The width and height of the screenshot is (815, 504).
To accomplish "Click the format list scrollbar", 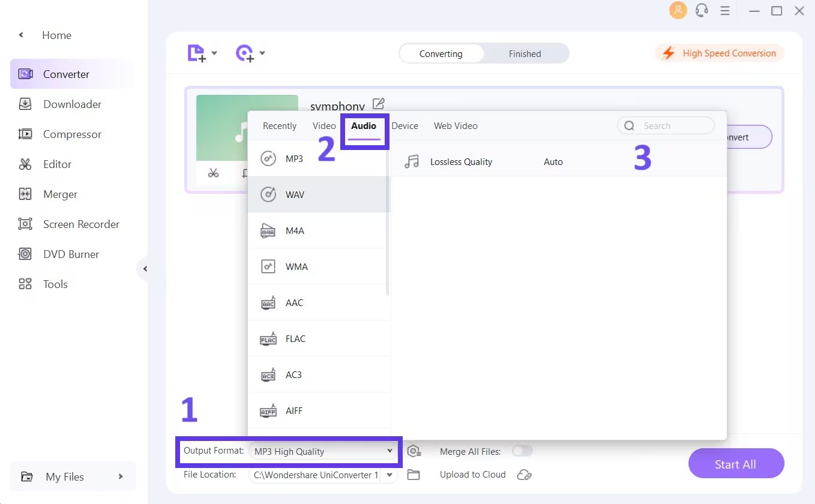I will [388, 219].
